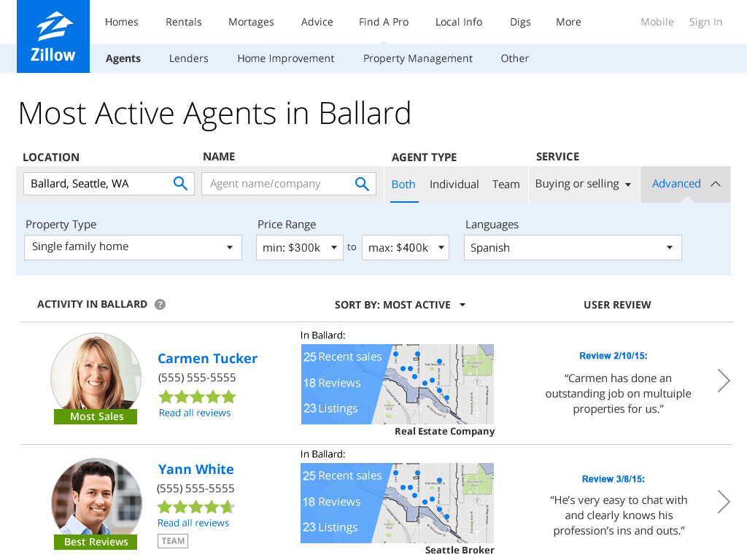Open the Homes menu
This screenshot has height=560, width=747.
click(x=122, y=22)
